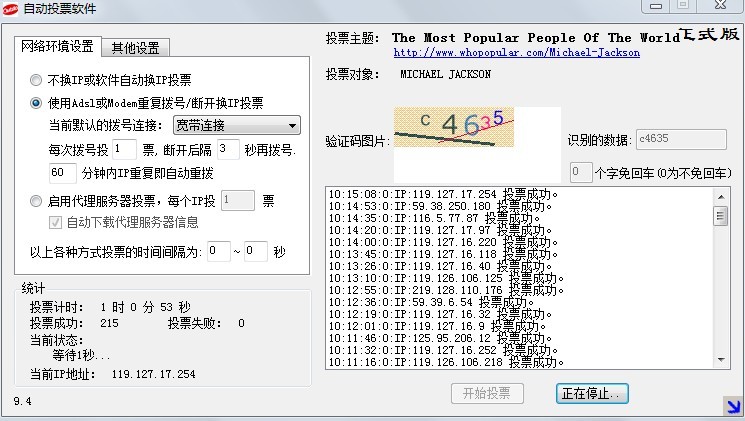The image size is (745, 421).
Task: Select 不换IP或软件自动换IP投票 radio option
Action: click(37, 79)
